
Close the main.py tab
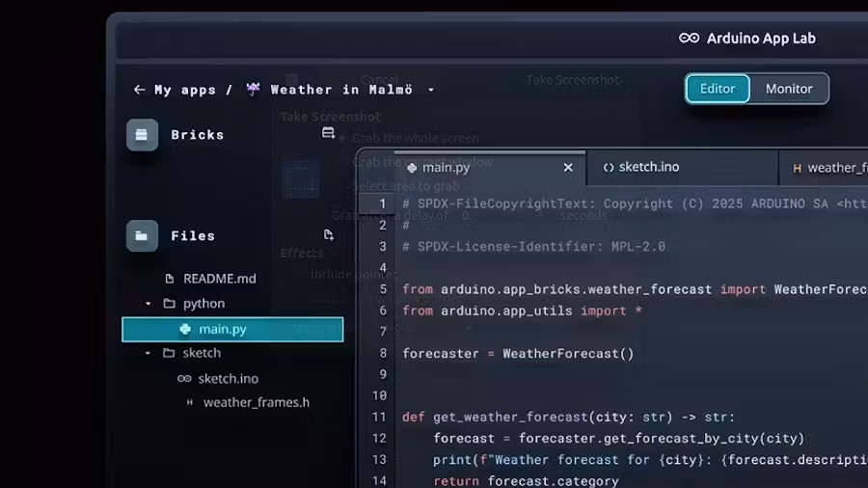568,168
